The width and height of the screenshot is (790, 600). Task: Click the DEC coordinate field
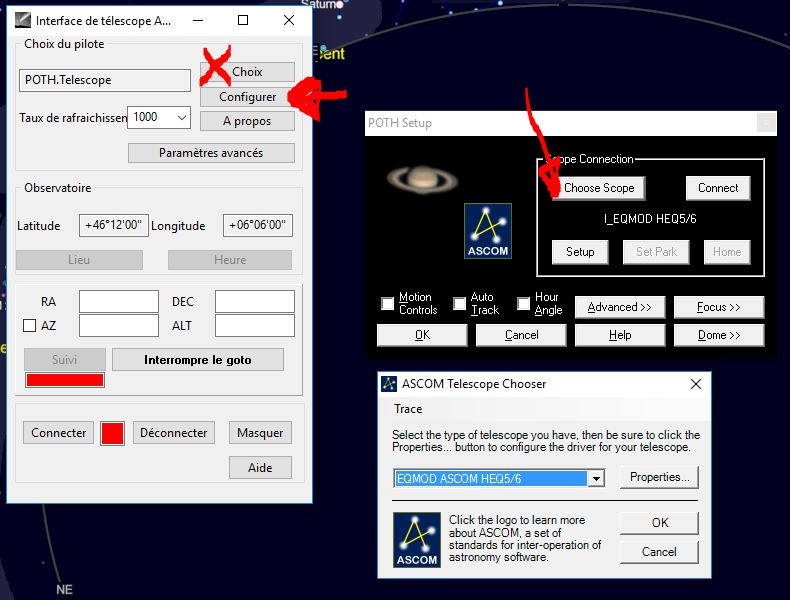point(255,301)
